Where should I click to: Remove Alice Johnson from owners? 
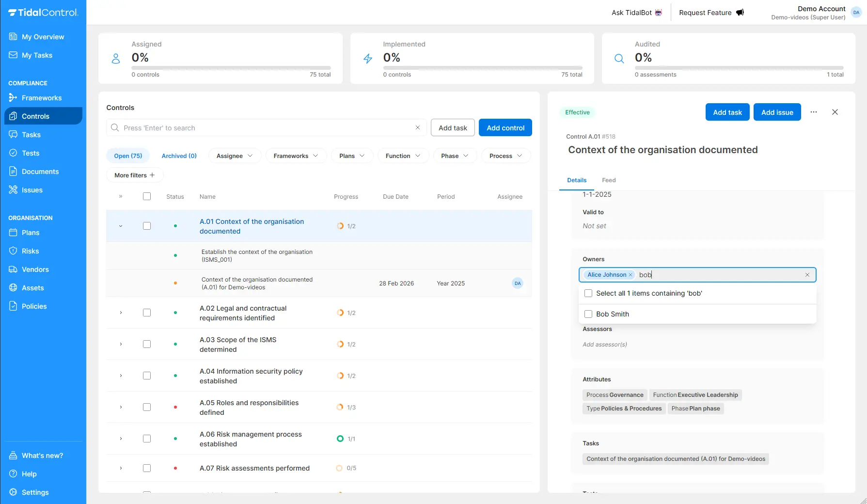click(x=631, y=275)
